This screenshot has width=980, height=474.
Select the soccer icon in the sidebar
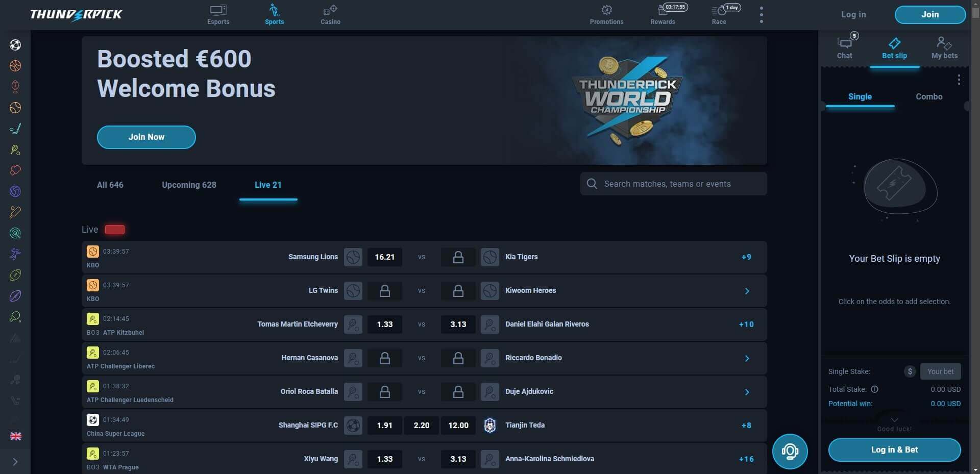15,45
